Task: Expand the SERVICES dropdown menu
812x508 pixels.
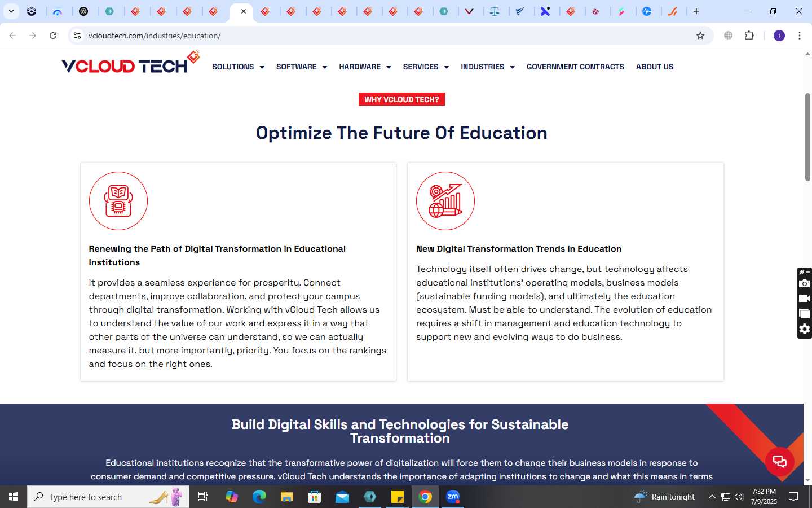Action: click(426, 67)
